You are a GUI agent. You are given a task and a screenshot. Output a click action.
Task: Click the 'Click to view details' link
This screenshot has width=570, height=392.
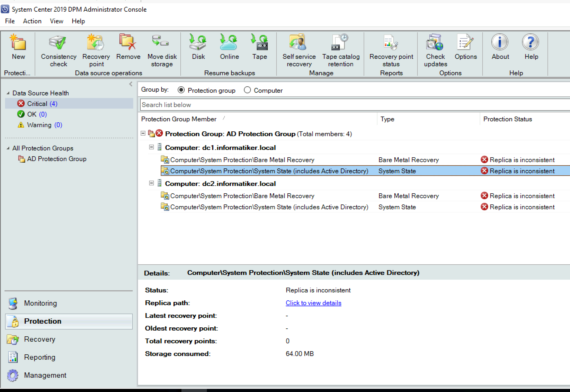314,303
